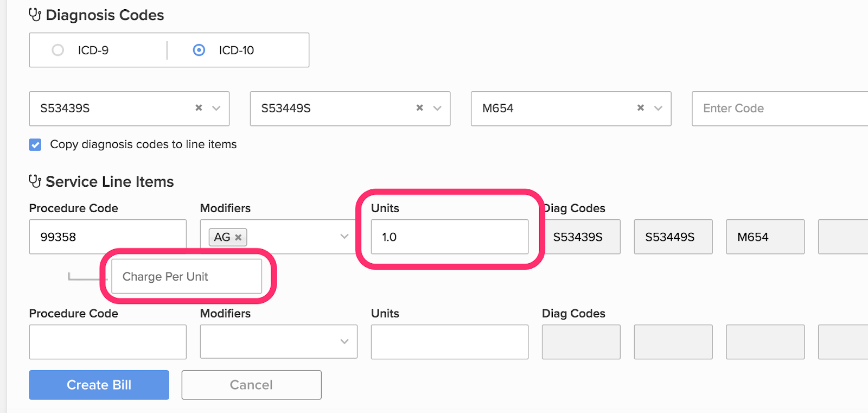Click the procedure code field containing 99358
Screen dimensions: 868x413
108,237
